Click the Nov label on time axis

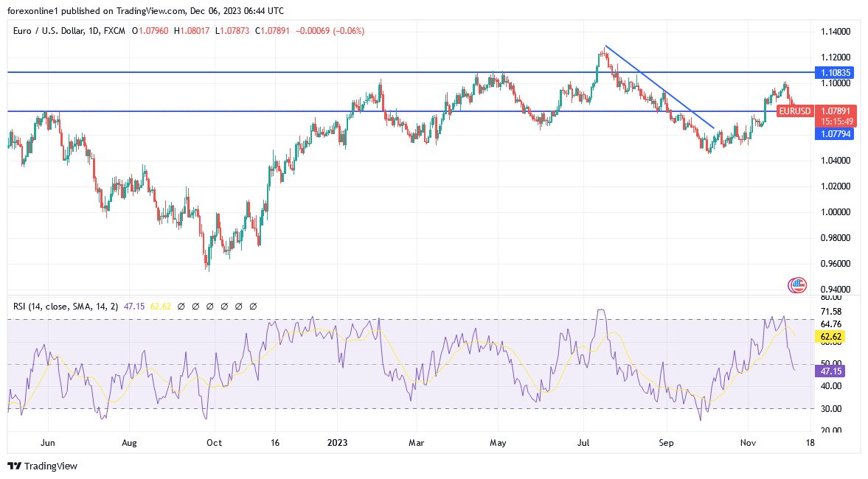tap(748, 442)
